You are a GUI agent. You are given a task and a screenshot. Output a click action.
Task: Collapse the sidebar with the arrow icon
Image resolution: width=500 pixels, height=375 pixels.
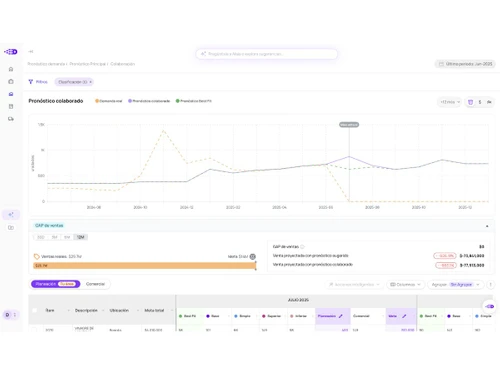(31, 51)
